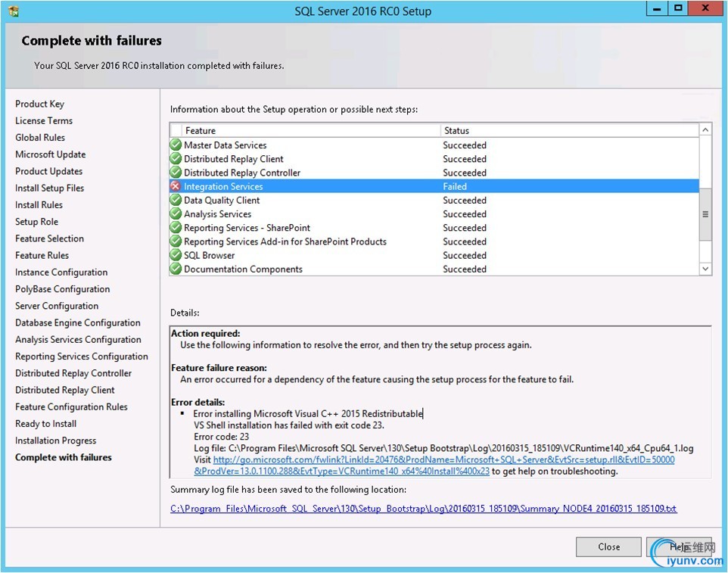Click the Microsoft Update step
The height and width of the screenshot is (573, 728).
point(50,154)
